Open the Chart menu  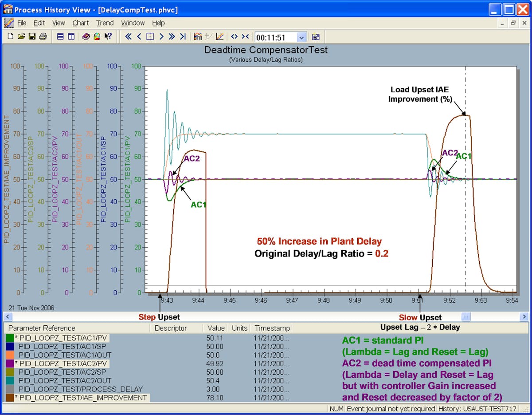pos(81,23)
